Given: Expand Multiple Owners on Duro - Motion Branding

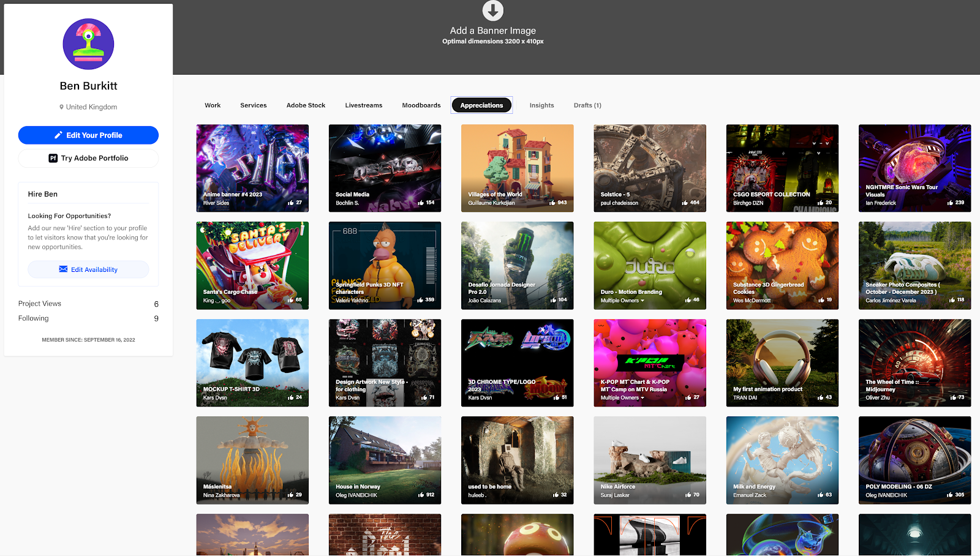Looking at the screenshot, I should [622, 301].
